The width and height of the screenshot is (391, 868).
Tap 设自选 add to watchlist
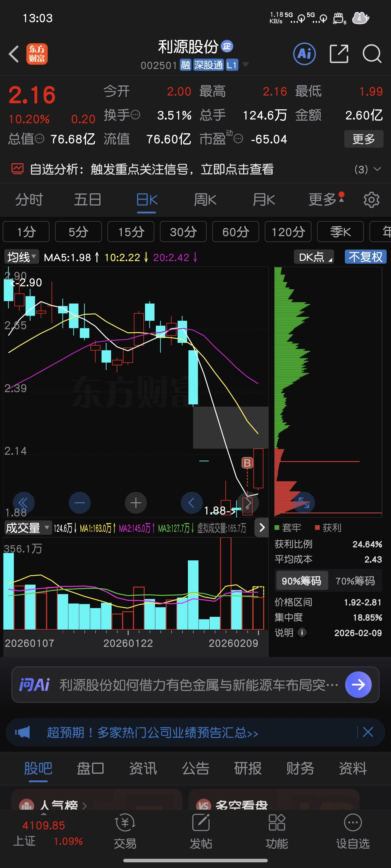(x=353, y=831)
